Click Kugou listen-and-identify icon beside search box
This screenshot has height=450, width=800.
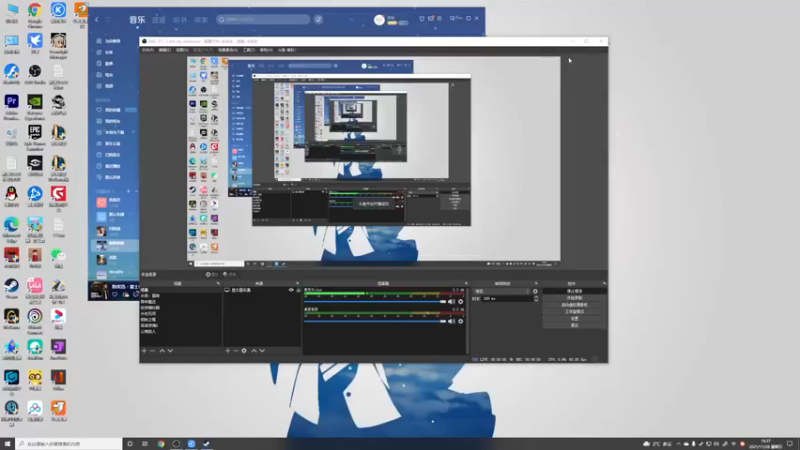[318, 19]
